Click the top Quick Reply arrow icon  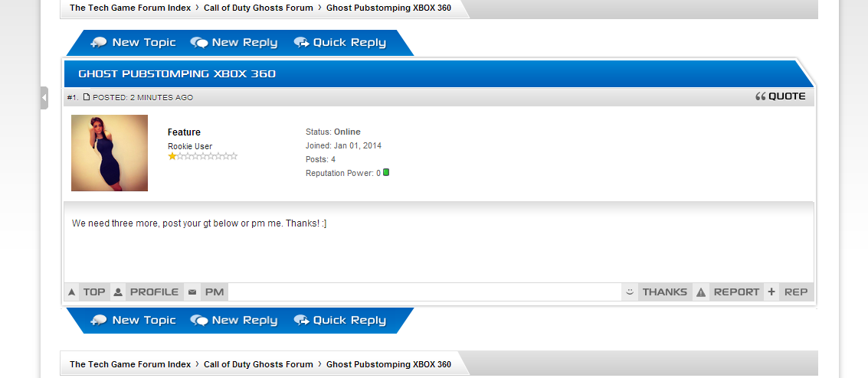point(302,43)
